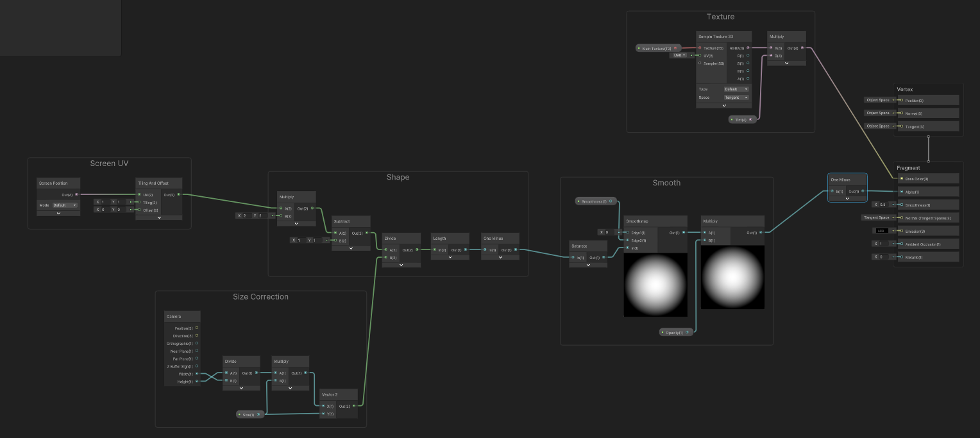Click the Saturate node In port

pyautogui.click(x=573, y=258)
